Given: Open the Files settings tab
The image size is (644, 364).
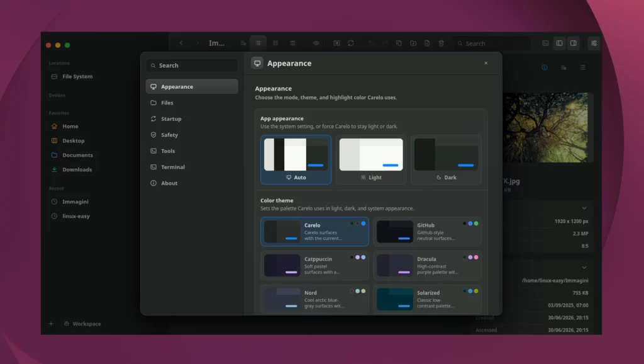Looking at the screenshot, I should (x=192, y=103).
